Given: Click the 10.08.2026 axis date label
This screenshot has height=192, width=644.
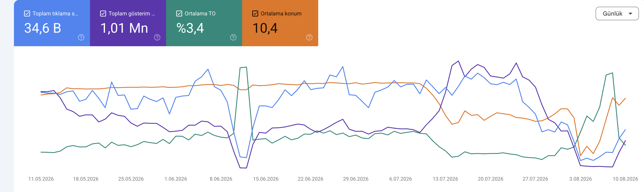Looking at the screenshot, I should pyautogui.click(x=625, y=179).
